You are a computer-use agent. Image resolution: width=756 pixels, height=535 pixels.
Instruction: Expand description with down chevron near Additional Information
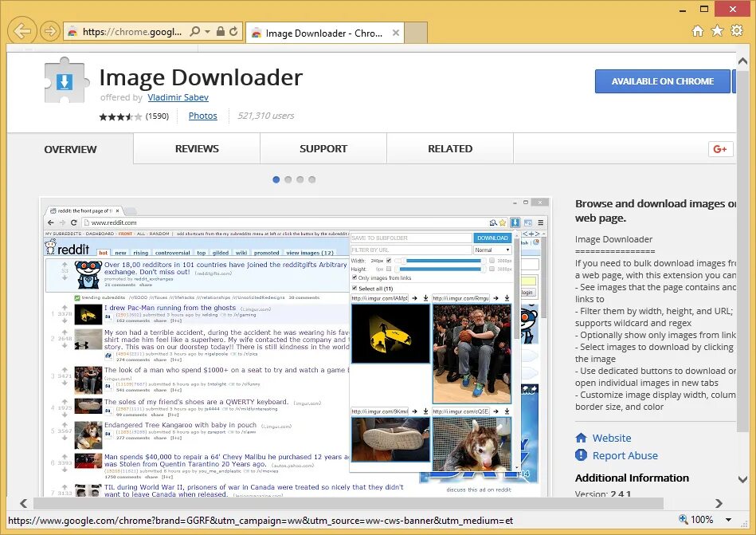coord(742,479)
